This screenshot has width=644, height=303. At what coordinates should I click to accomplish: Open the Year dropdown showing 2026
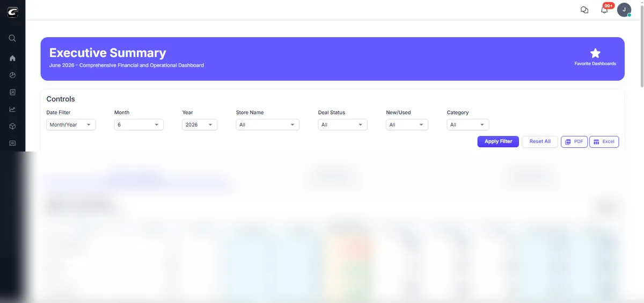tap(200, 125)
